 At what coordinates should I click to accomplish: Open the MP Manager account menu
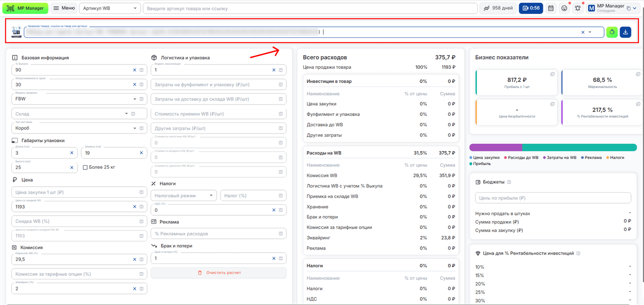click(x=613, y=8)
